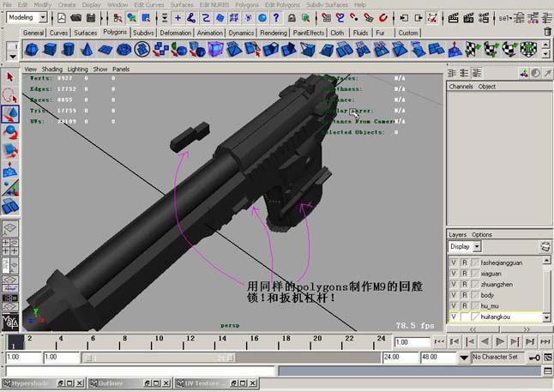Click the minimized Outliner window bar

point(129,383)
